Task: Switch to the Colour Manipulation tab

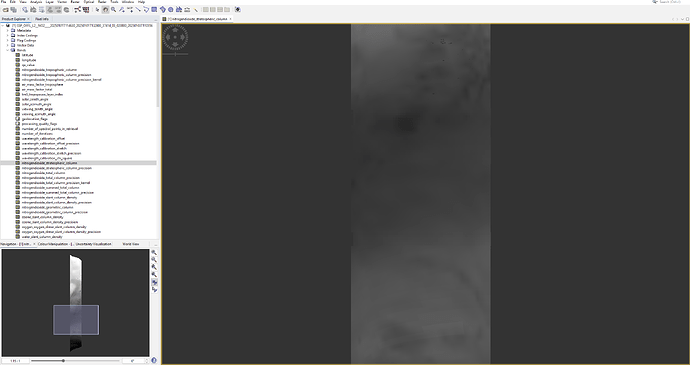Action: (x=55, y=244)
